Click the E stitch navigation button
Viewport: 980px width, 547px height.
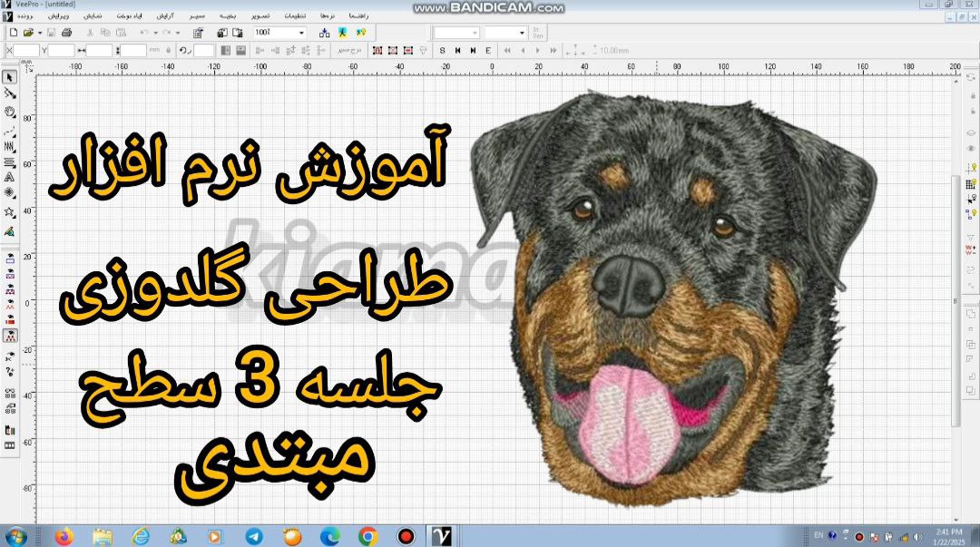coord(488,51)
